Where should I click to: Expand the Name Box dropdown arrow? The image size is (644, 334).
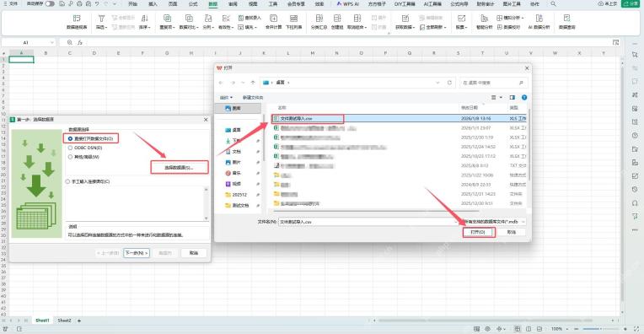coord(51,42)
